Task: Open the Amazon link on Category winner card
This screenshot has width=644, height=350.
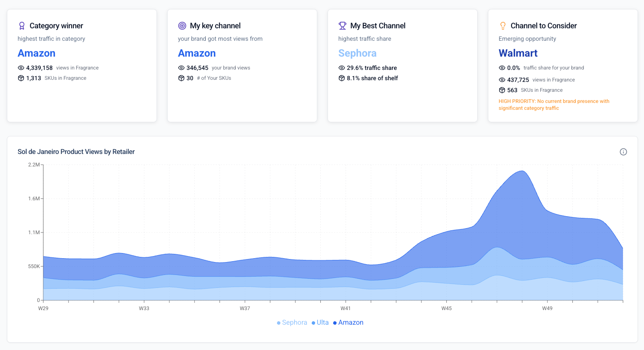Action: (36, 53)
